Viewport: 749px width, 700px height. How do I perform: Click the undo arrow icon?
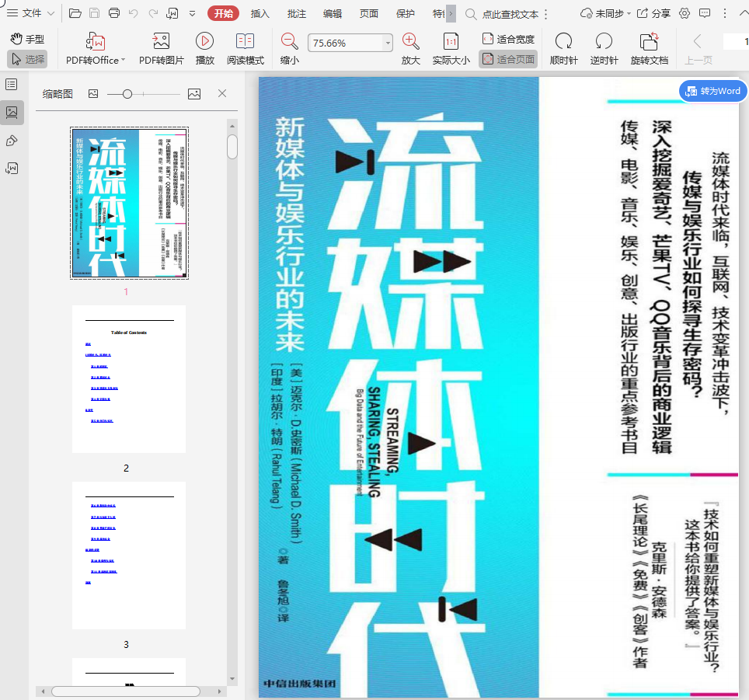[x=134, y=13]
